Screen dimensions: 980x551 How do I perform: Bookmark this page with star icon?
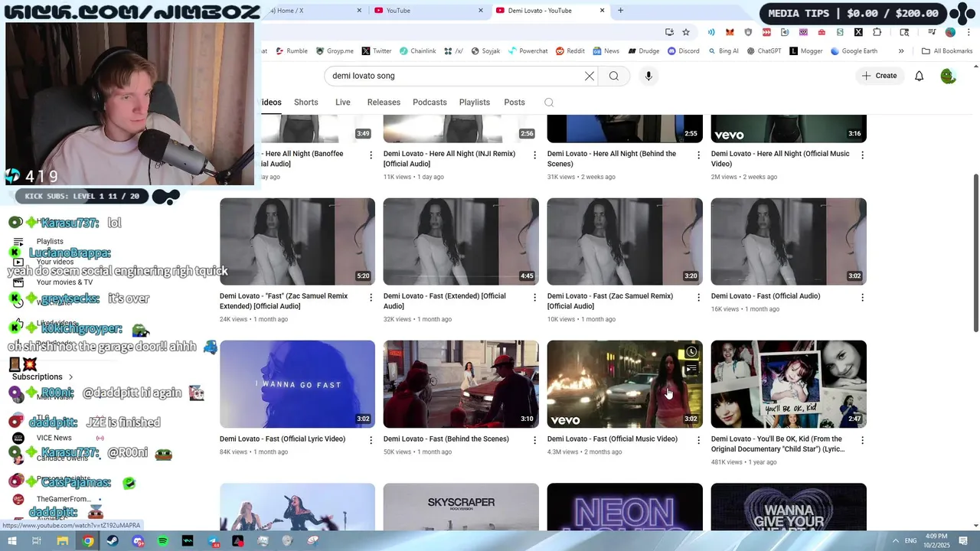[686, 32]
